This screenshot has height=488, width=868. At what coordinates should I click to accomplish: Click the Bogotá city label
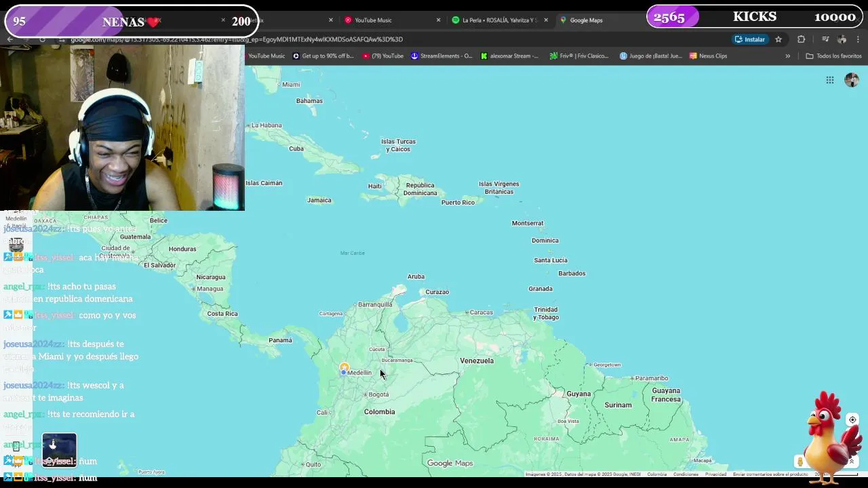tap(378, 394)
